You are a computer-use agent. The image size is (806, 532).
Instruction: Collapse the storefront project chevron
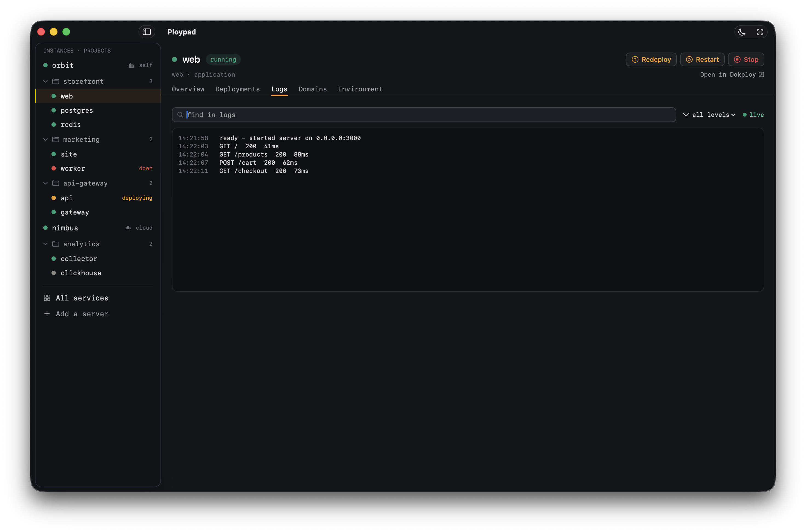[45, 82]
